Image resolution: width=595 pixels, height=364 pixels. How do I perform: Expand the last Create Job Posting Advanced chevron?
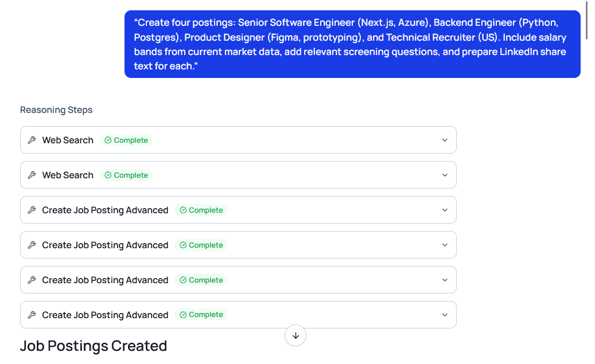coord(445,315)
